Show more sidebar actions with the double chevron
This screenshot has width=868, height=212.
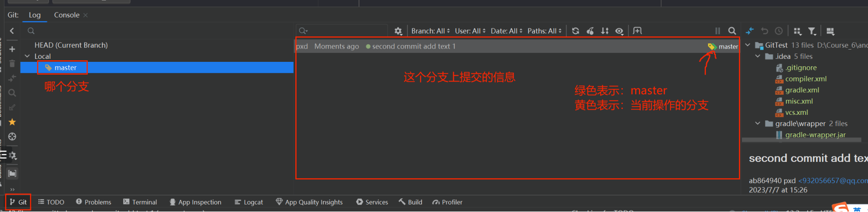click(x=12, y=189)
